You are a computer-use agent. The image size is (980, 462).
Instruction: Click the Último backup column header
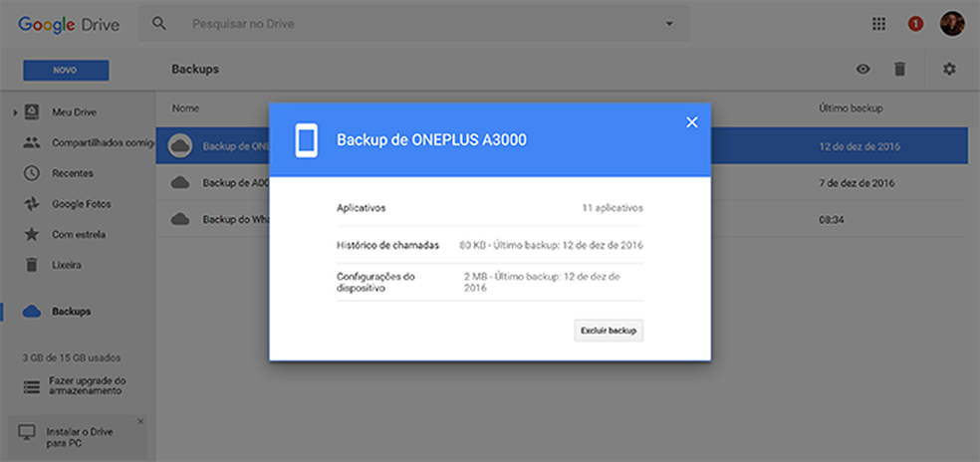(x=851, y=109)
